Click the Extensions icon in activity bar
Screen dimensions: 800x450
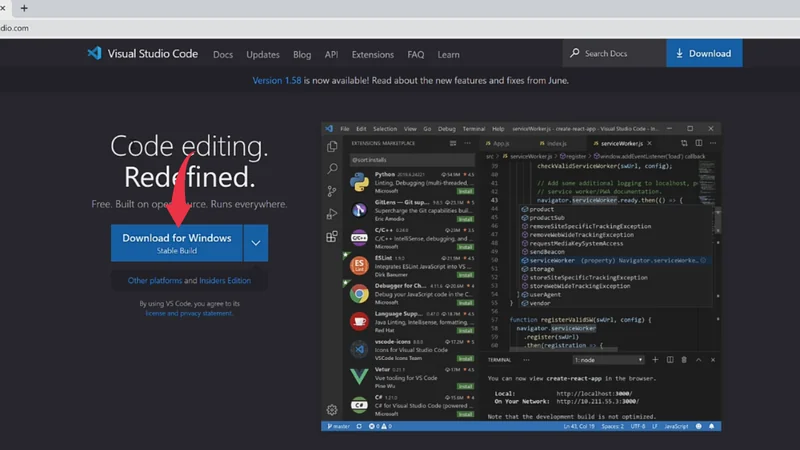332,237
